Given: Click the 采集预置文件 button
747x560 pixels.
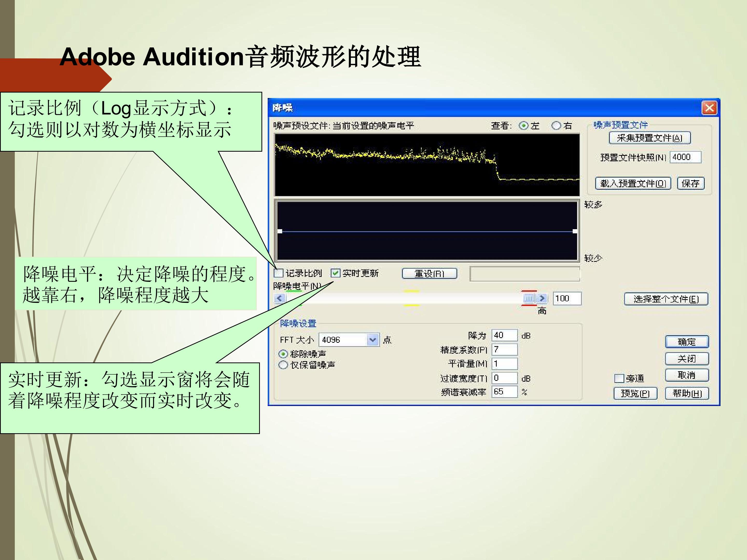Looking at the screenshot, I should coord(650,138).
